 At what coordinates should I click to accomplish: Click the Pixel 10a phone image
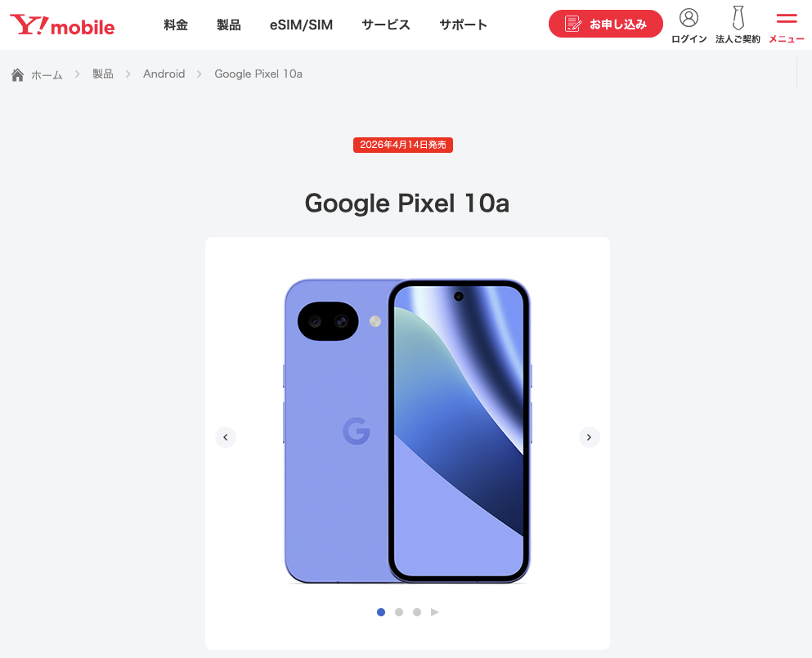(407, 432)
